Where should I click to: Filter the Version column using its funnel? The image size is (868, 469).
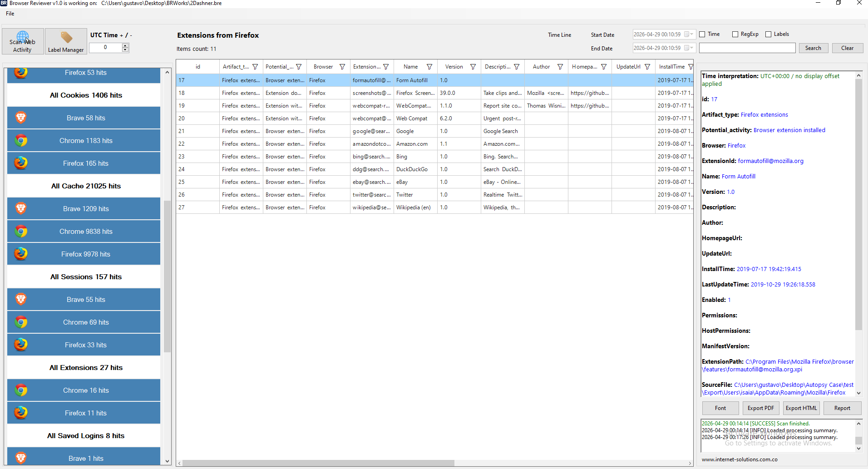(x=473, y=67)
